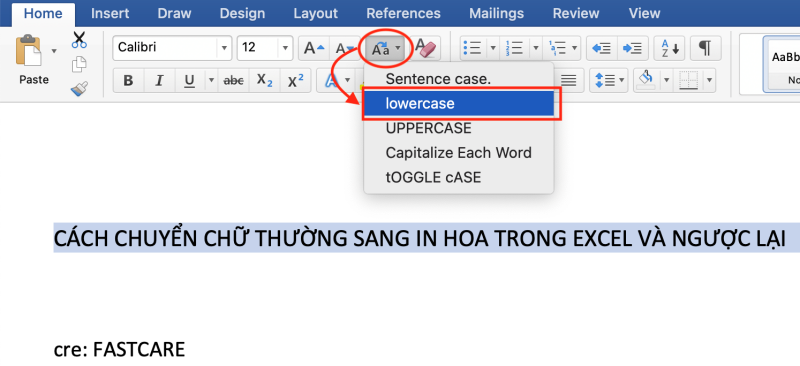The image size is (800, 366).
Task: Expand text effects options arrow
Action: click(x=348, y=80)
